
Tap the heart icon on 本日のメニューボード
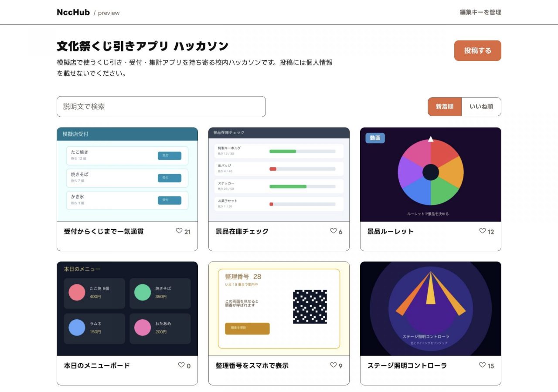point(181,365)
